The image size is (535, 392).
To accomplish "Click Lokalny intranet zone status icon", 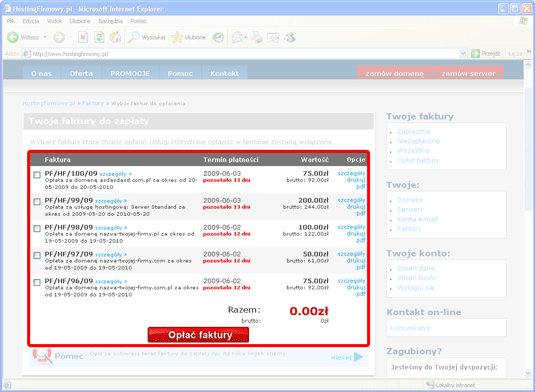I will [x=430, y=384].
